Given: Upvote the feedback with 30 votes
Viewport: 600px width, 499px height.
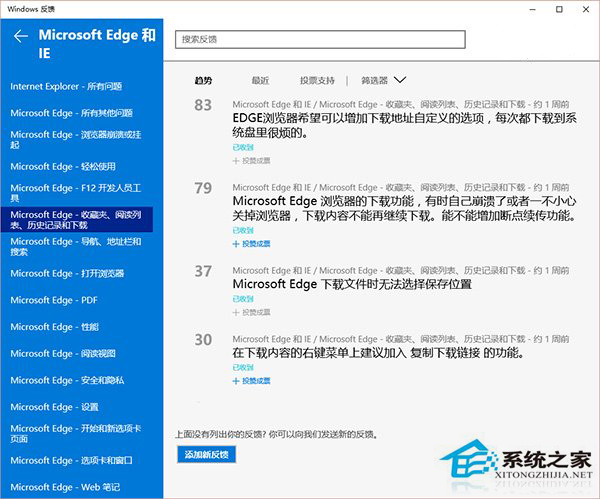Looking at the screenshot, I should pyautogui.click(x=251, y=381).
